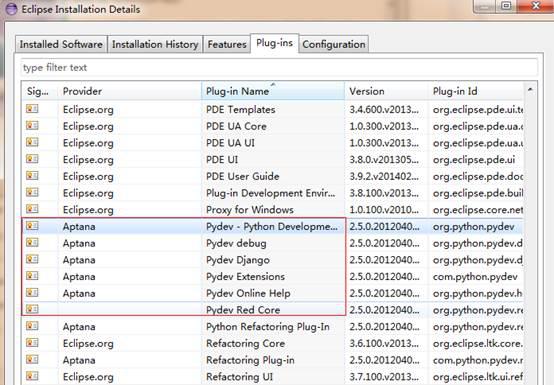Image resolution: width=554 pixels, height=385 pixels.
Task: Click the signed icon of Proxy for Windows row
Action: [32, 208]
